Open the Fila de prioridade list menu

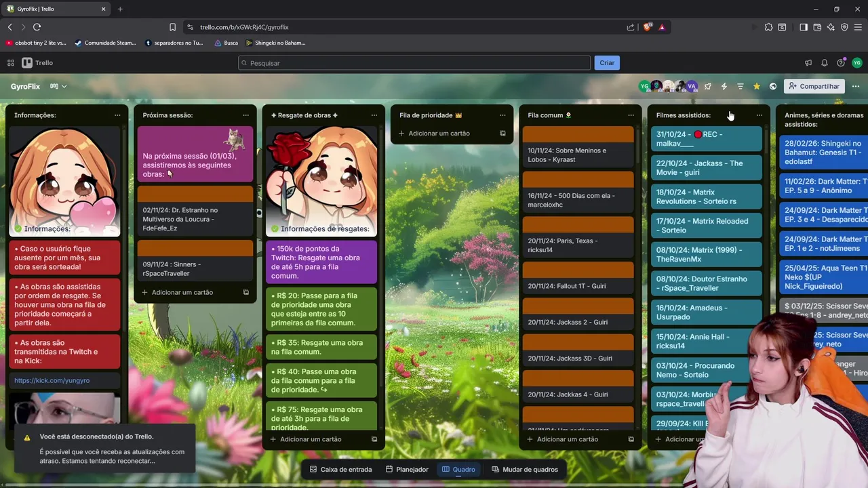[x=502, y=115]
